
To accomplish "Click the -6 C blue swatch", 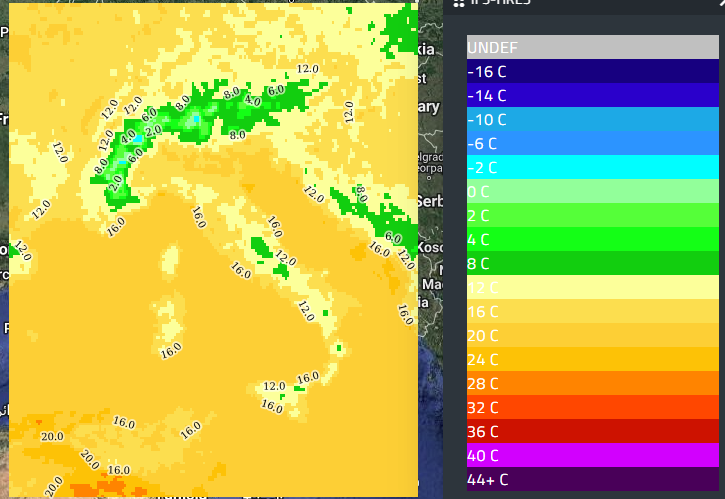I will [592, 143].
